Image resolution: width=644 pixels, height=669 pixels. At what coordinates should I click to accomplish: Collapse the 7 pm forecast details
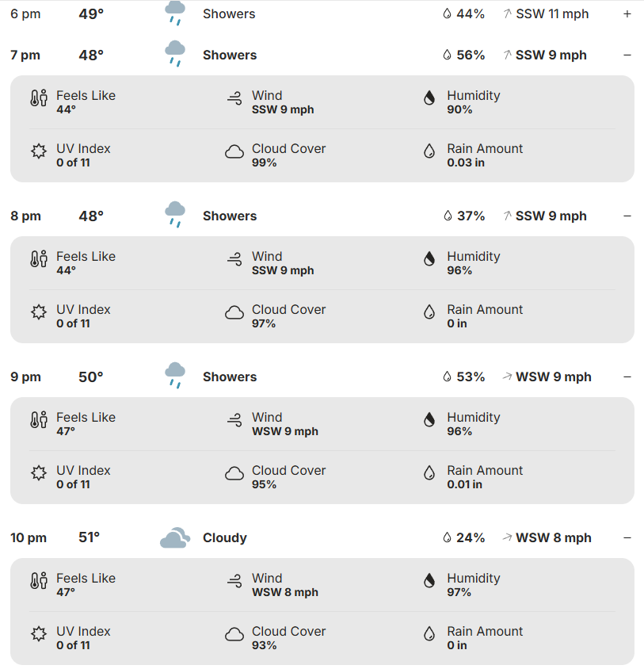click(x=627, y=55)
